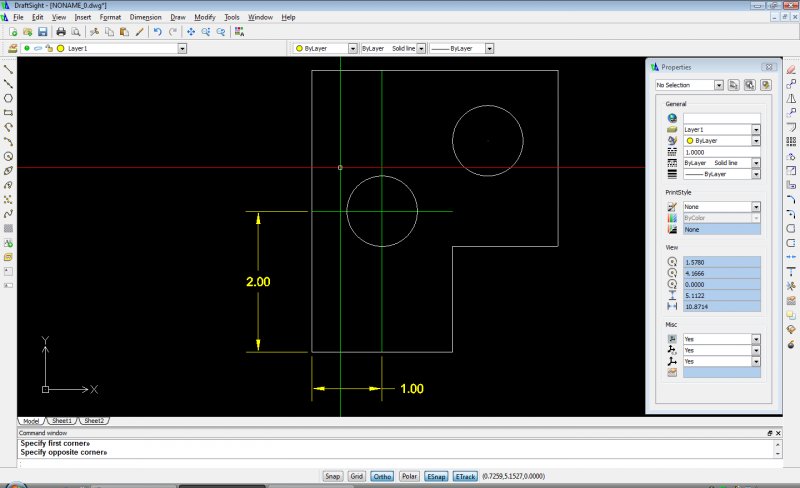This screenshot has height=488, width=800.
Task: Switch to the Sheet2 tab
Action: coord(94,421)
